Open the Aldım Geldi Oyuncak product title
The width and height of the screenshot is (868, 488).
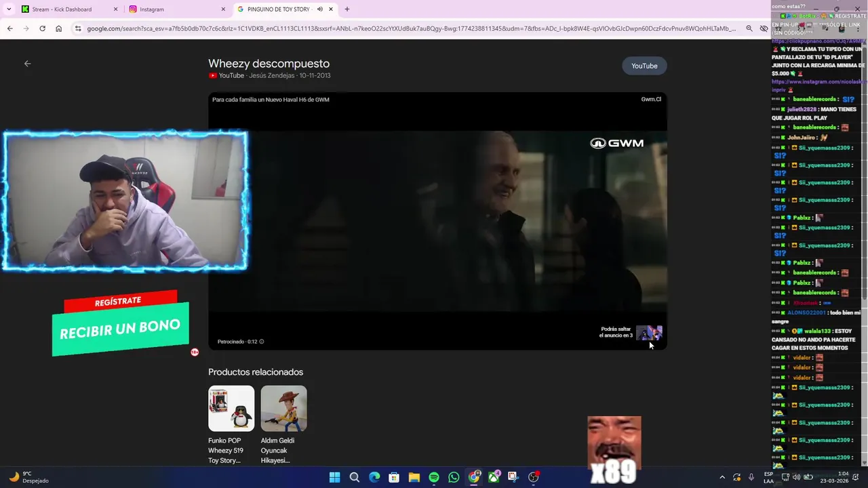click(x=277, y=451)
